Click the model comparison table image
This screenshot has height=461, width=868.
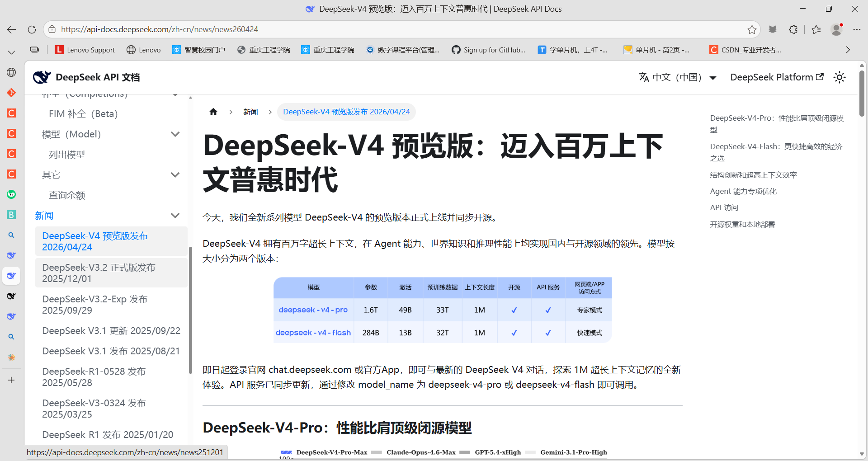(443, 310)
